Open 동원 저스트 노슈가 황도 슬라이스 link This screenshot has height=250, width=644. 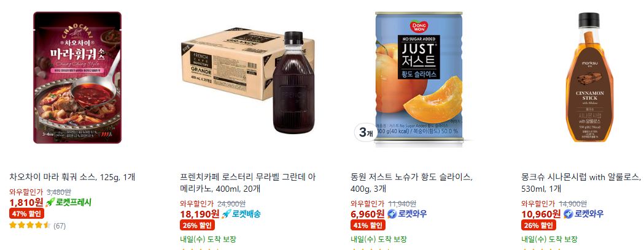coord(411,183)
